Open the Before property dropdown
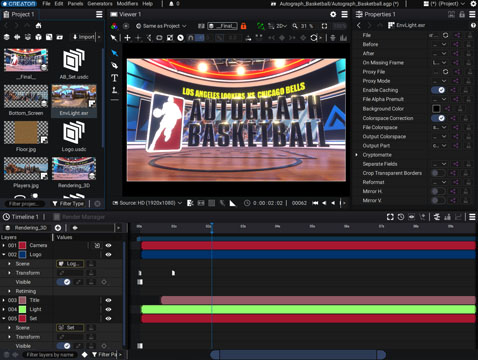 click(439, 44)
